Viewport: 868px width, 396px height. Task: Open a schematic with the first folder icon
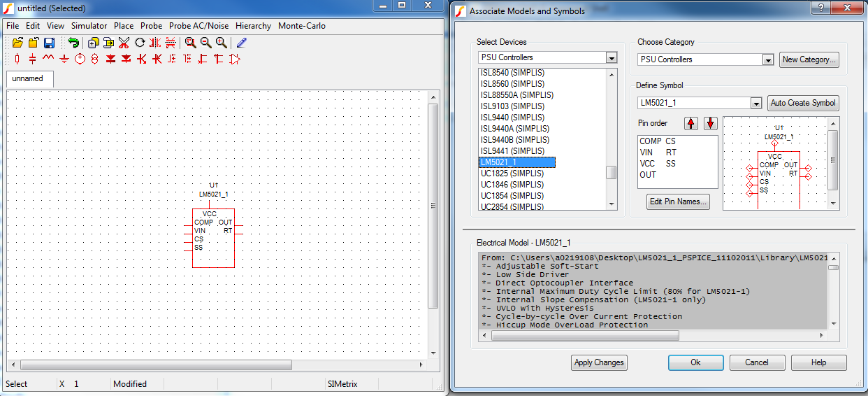coord(18,43)
